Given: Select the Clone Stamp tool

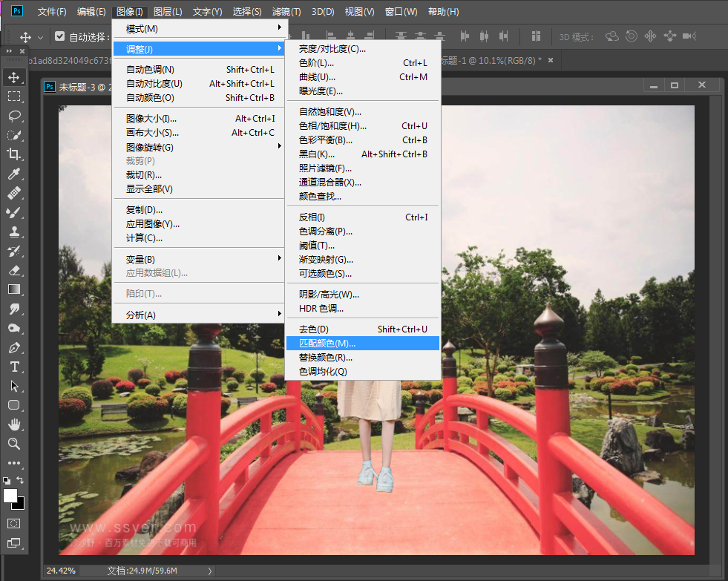Looking at the screenshot, I should click(x=14, y=232).
